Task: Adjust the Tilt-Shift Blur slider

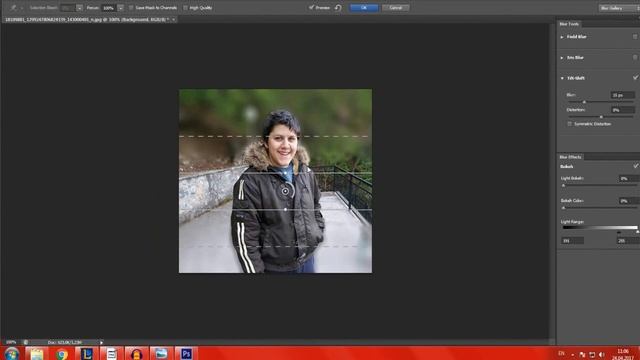Action: click(584, 102)
